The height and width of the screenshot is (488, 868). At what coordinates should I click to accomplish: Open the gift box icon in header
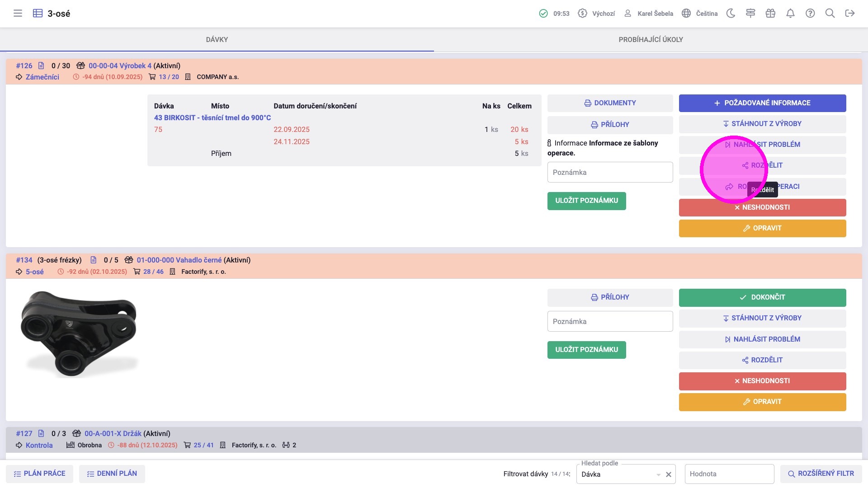[x=770, y=14]
